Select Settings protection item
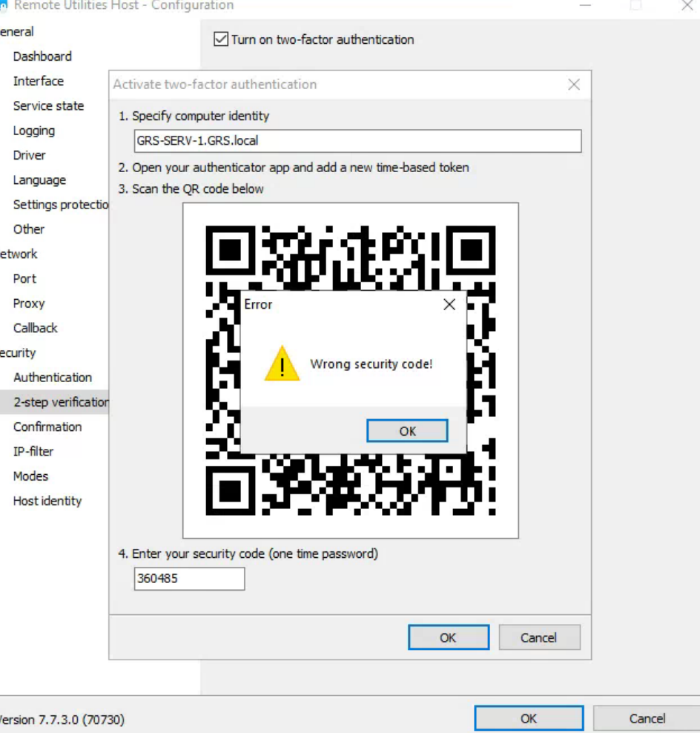This screenshot has width=700, height=733. (61, 205)
